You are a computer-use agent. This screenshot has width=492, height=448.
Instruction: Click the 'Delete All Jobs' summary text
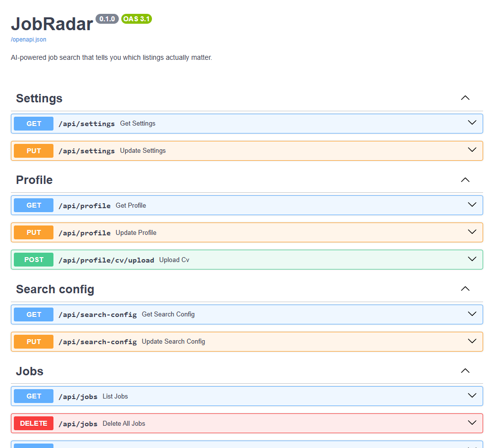click(x=124, y=424)
